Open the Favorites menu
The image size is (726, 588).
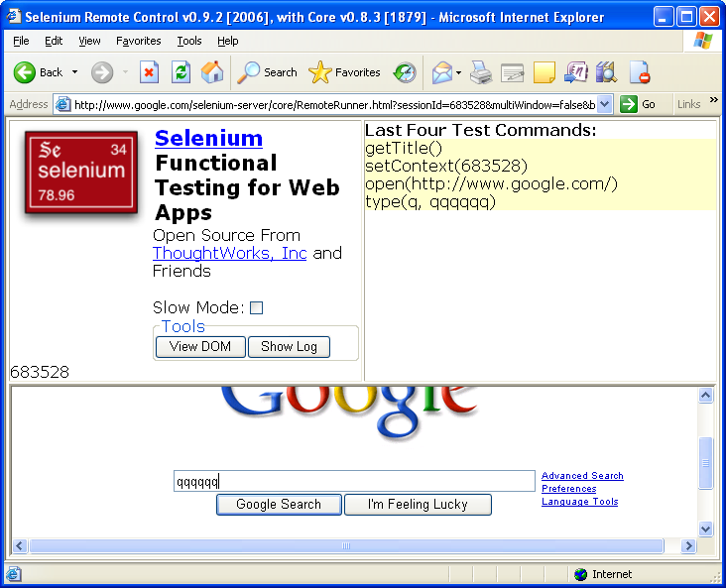[139, 41]
